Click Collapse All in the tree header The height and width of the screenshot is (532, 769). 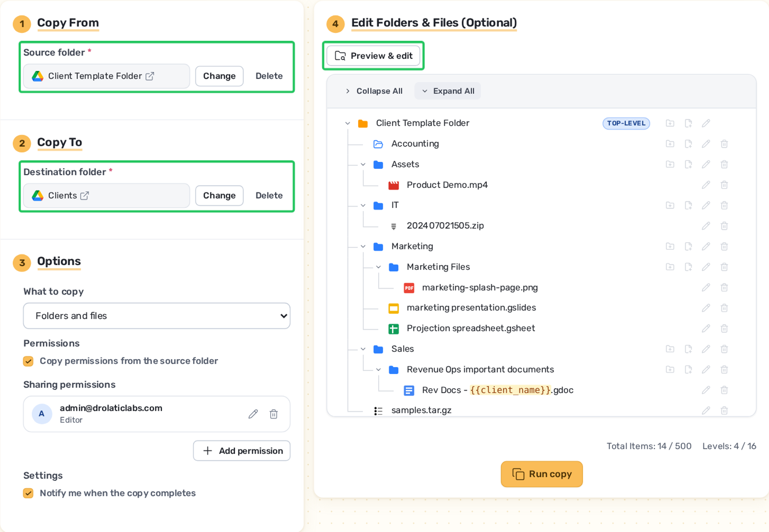click(x=374, y=91)
